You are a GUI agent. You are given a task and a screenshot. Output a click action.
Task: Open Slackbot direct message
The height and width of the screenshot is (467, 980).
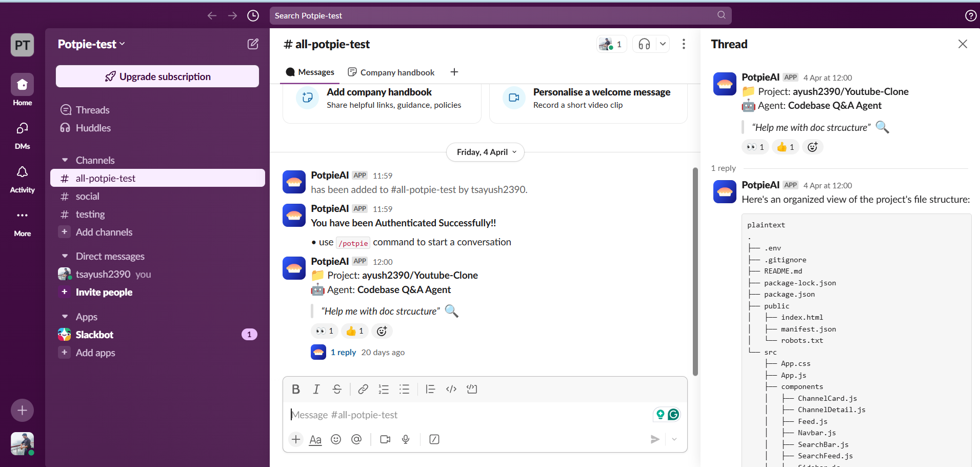[x=157, y=335]
